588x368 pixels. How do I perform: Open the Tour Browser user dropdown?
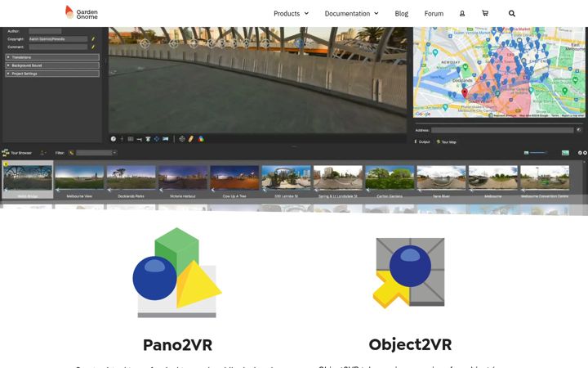point(43,153)
